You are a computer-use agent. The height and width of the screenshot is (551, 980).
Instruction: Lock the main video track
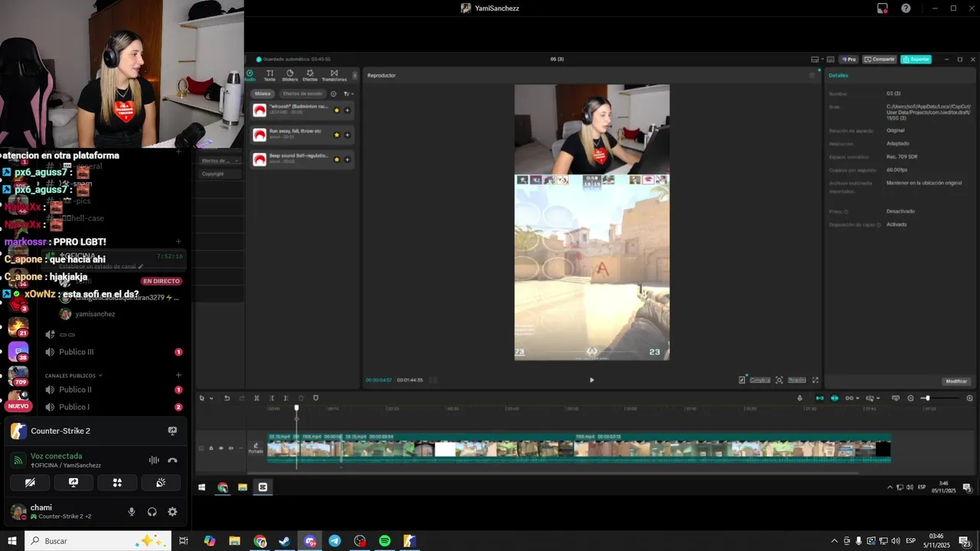coord(211,448)
